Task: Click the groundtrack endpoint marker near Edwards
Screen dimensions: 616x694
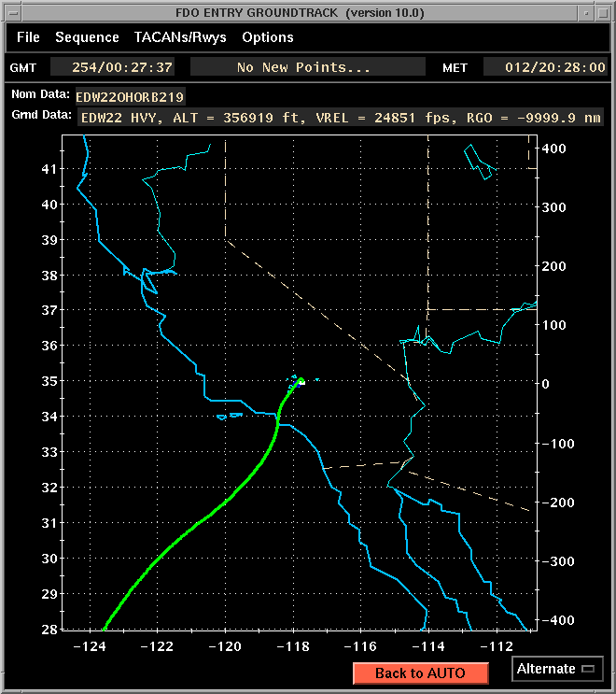Action: (301, 381)
